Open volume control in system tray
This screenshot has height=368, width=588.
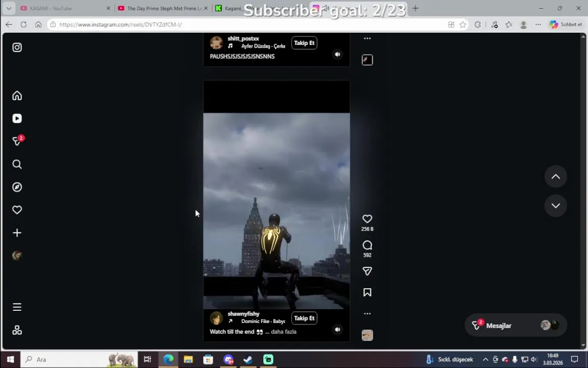point(533,359)
